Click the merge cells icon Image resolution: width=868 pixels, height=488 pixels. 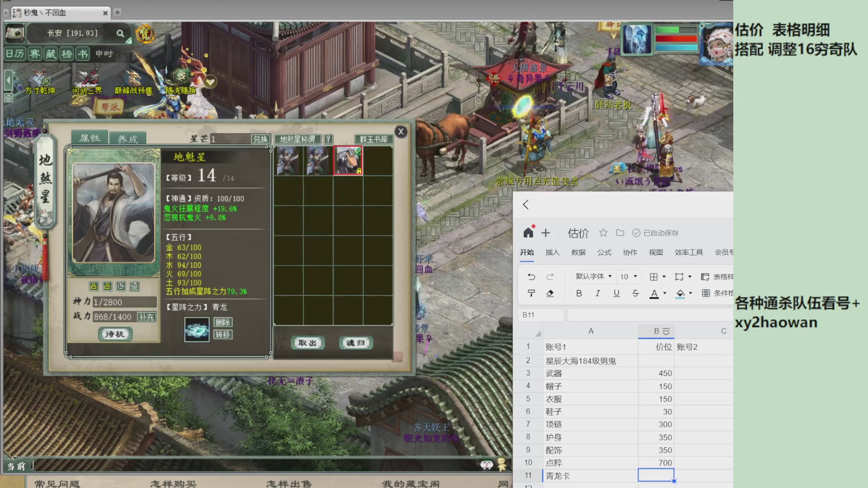pyautogui.click(x=679, y=277)
